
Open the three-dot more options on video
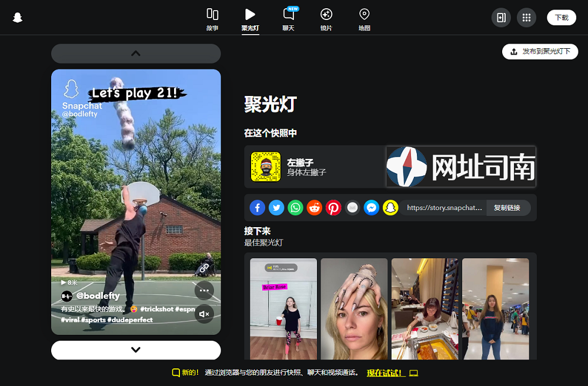tap(204, 290)
